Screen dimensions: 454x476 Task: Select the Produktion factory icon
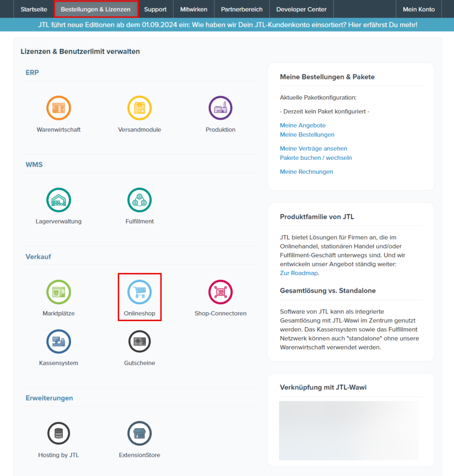220,108
